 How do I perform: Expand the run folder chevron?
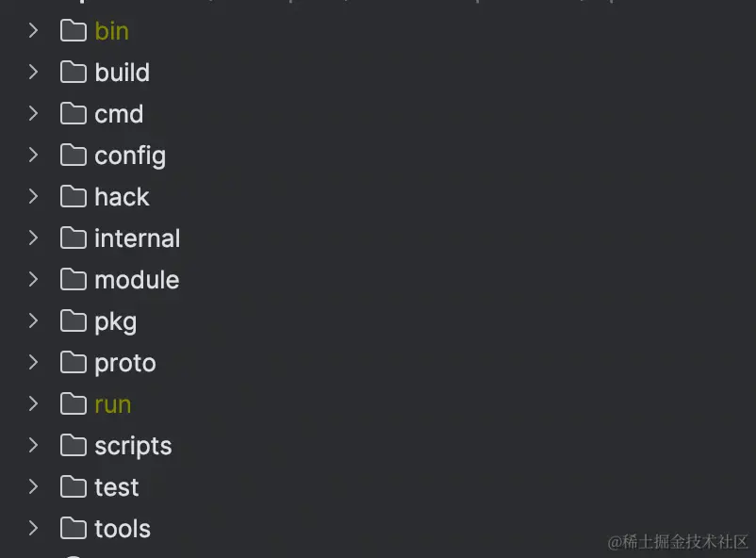point(33,404)
